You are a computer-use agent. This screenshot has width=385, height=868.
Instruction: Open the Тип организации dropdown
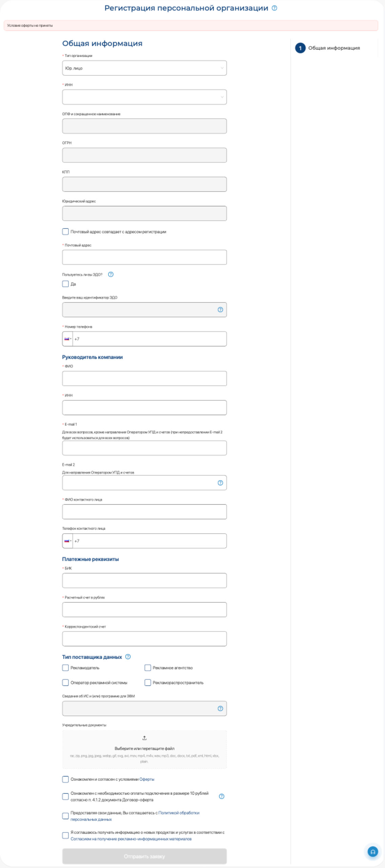(x=144, y=68)
